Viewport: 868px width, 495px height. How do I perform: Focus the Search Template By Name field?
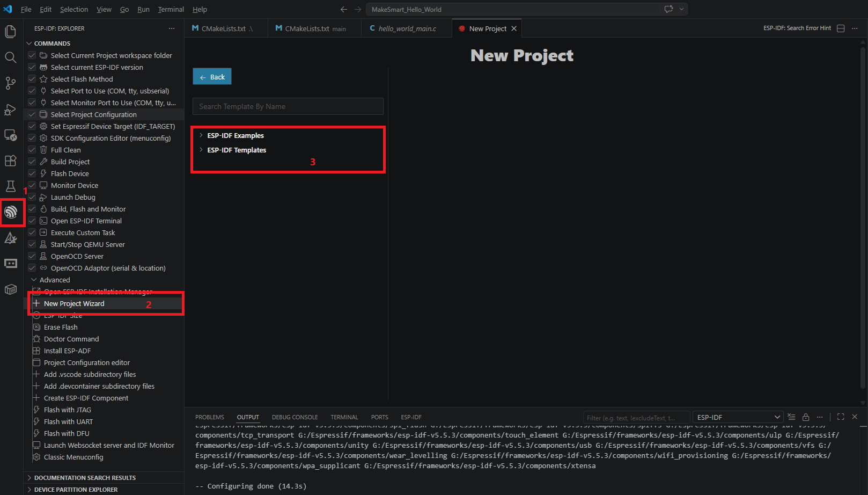[x=288, y=106]
